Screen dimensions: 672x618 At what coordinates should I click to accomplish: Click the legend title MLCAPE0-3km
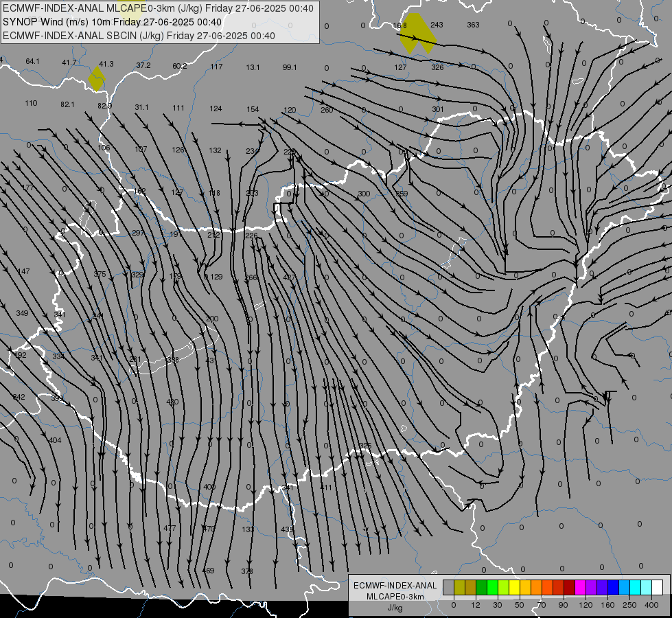click(x=395, y=597)
